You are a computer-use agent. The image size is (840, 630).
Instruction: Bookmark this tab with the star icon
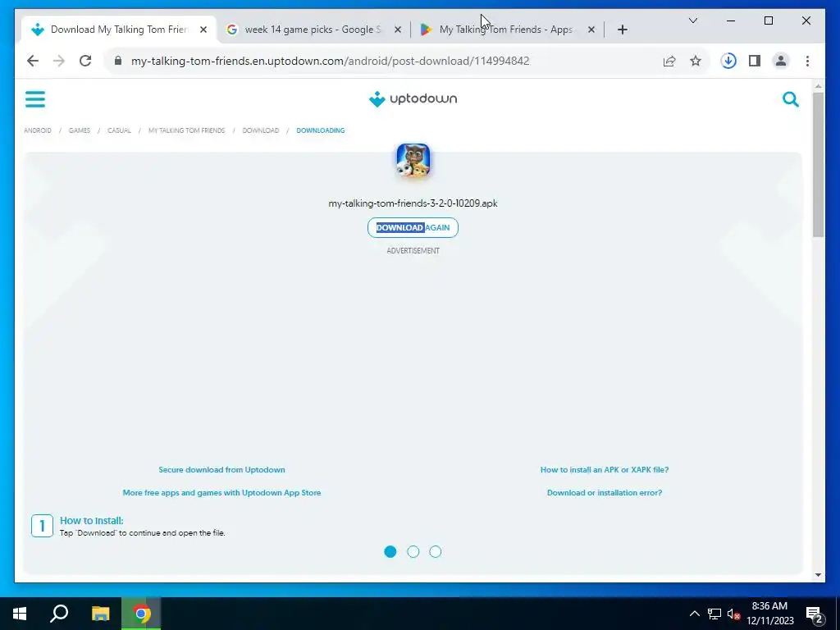[x=696, y=61]
